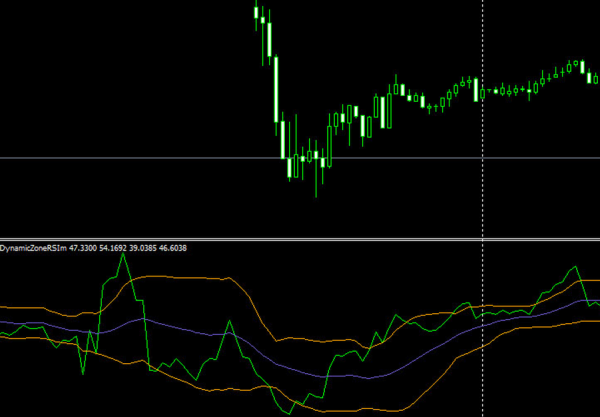Viewport: 600px width, 417px height.
Task: Click the divider between chart and indicator window
Action: pos(300,239)
